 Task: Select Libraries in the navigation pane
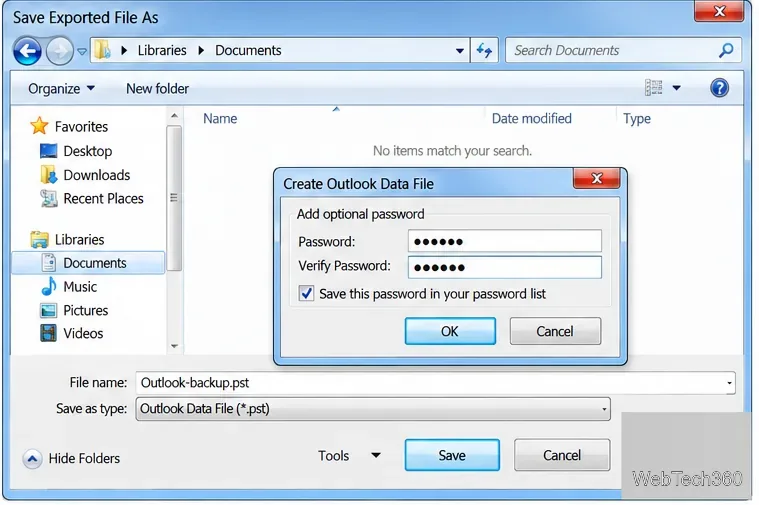67,240
